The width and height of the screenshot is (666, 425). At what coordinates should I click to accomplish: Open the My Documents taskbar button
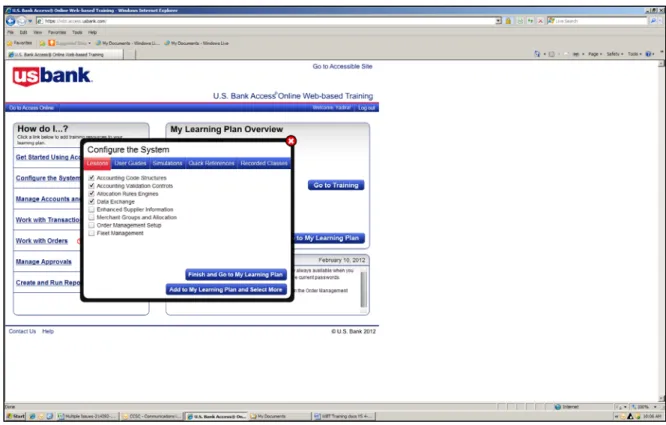(x=279, y=416)
